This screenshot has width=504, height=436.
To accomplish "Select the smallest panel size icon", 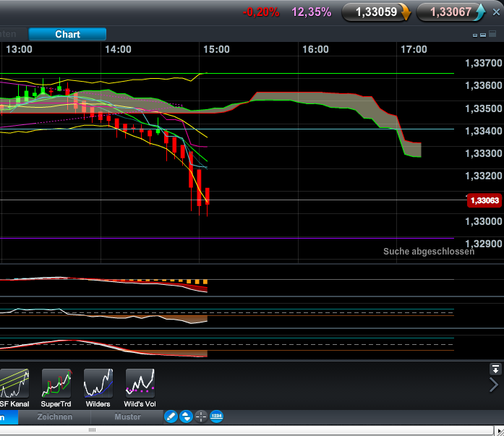I will tap(475, 35).
